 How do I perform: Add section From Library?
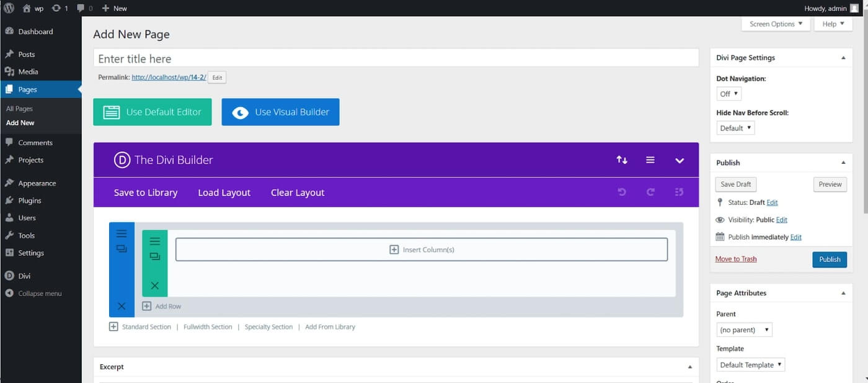[x=330, y=327]
